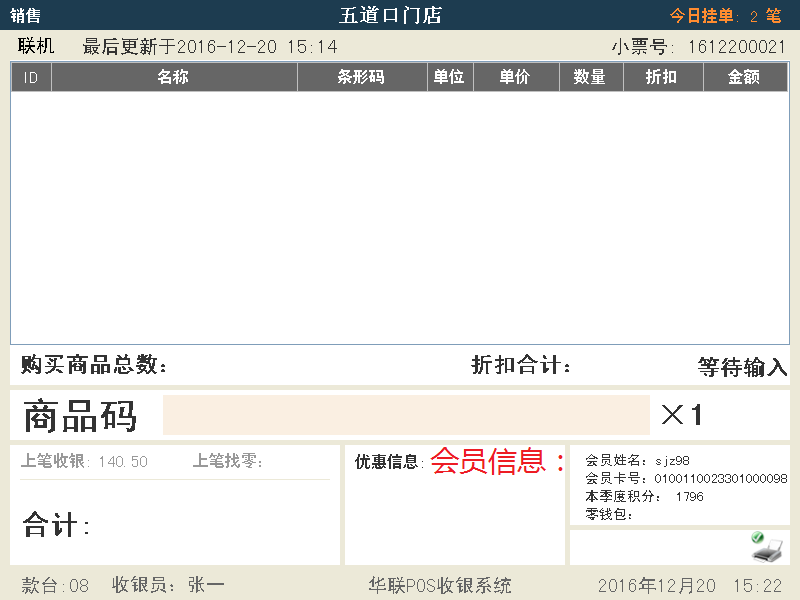
Task: Select the 条形码 column header
Action: [x=362, y=77]
